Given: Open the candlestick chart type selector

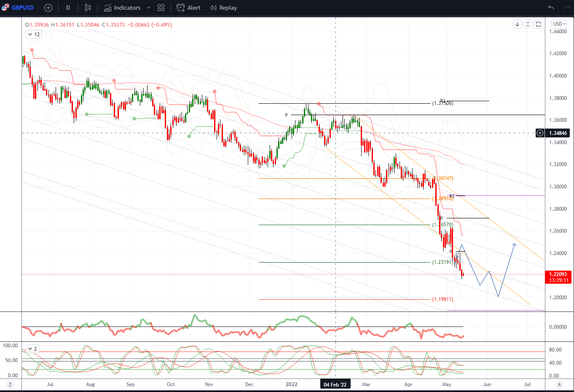Looking at the screenshot, I should [88, 8].
